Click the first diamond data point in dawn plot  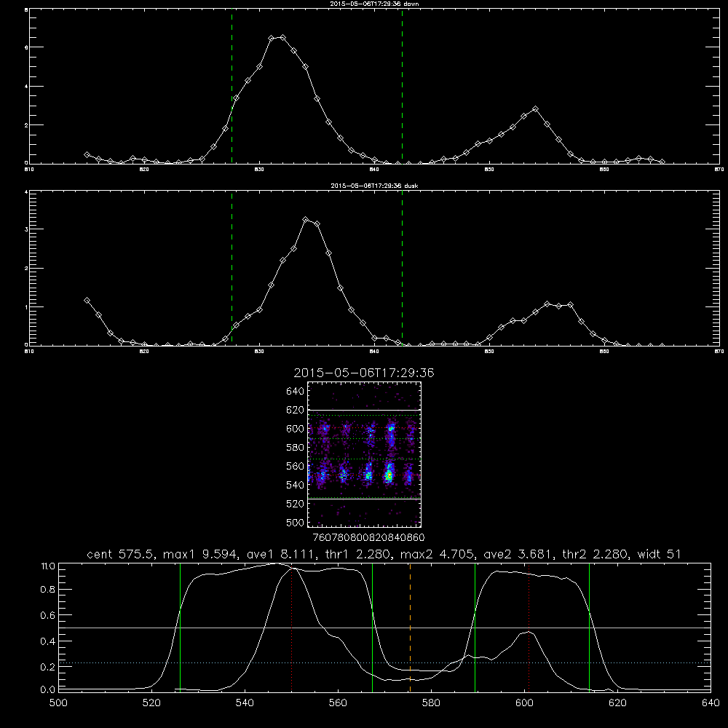coord(87,154)
